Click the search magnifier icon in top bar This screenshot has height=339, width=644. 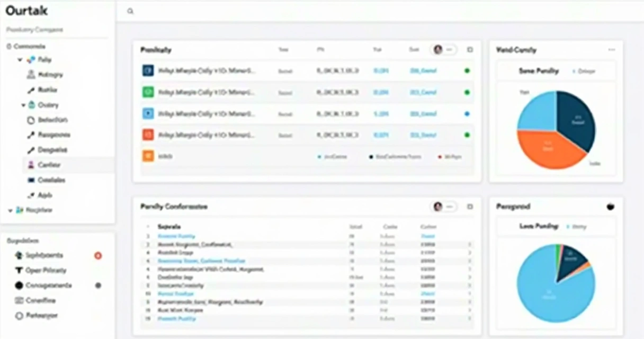[x=131, y=11]
